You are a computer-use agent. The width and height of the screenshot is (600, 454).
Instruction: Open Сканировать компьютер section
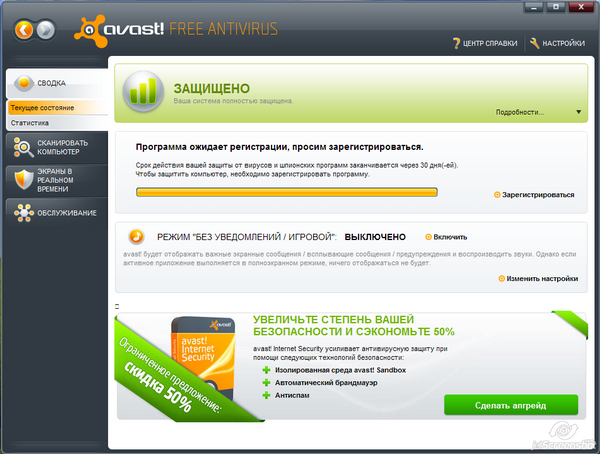[57, 147]
